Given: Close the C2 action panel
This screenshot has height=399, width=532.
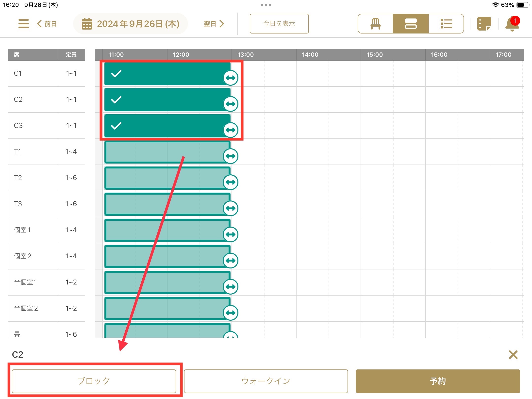Looking at the screenshot, I should pyautogui.click(x=513, y=355).
